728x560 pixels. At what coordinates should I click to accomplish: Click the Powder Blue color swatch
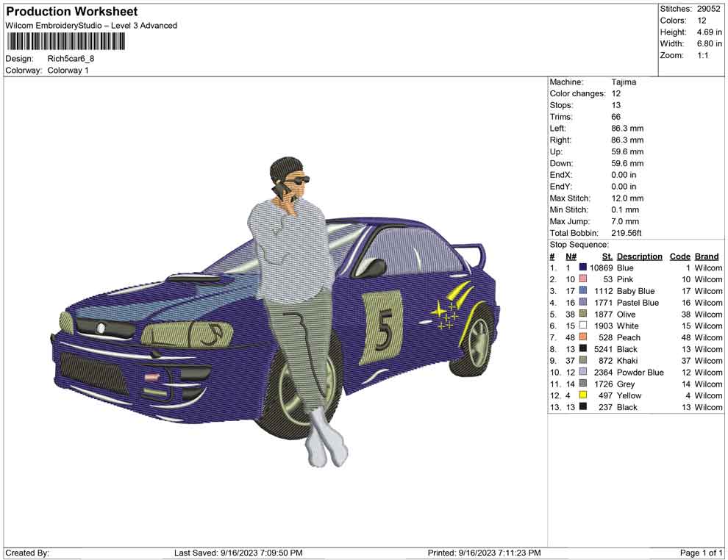tap(582, 372)
